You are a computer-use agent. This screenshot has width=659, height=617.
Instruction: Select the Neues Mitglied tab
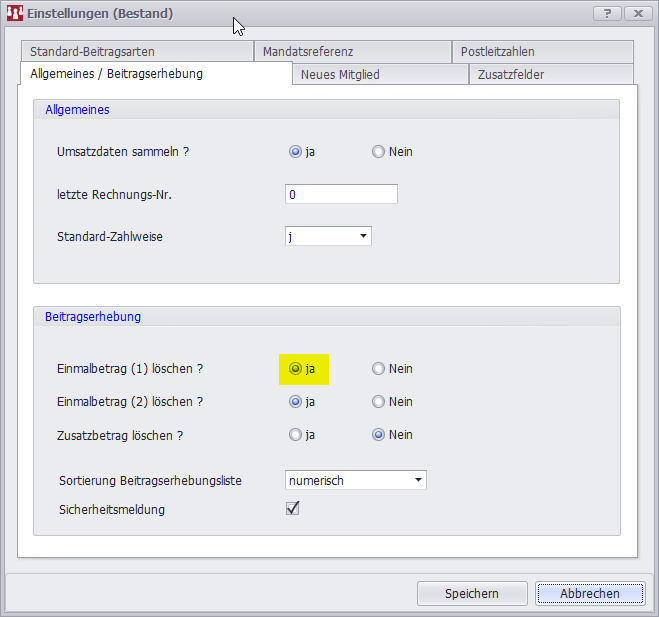(x=340, y=74)
